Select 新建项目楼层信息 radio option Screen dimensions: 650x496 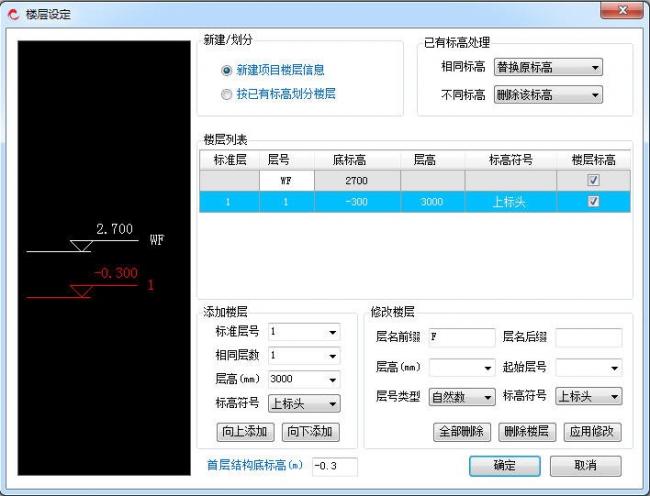tap(227, 71)
